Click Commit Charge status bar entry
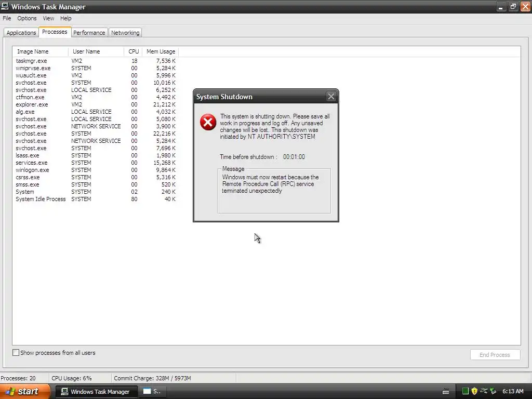This screenshot has height=399, width=532. (152, 378)
